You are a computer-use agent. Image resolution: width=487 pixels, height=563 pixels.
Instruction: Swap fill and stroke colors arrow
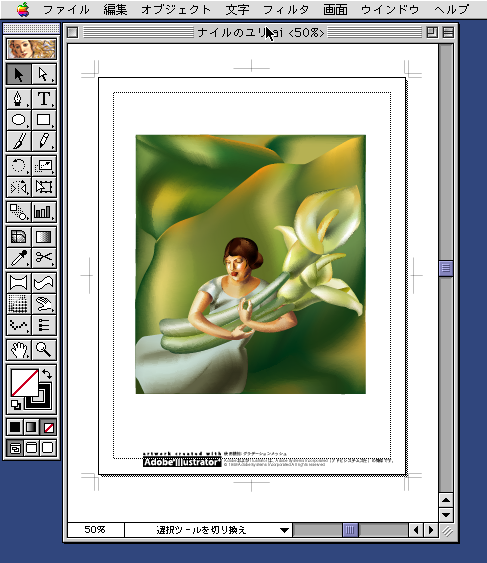[47, 374]
